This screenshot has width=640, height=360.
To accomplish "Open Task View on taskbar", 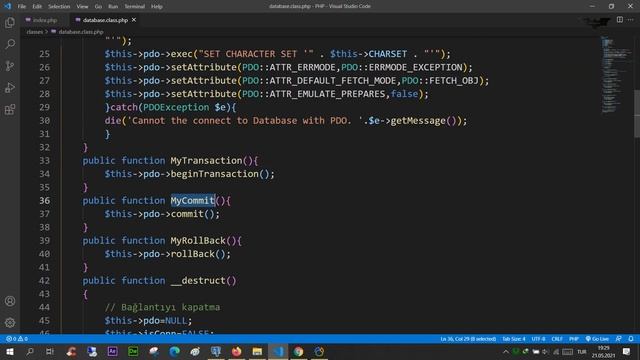I will point(50,351).
